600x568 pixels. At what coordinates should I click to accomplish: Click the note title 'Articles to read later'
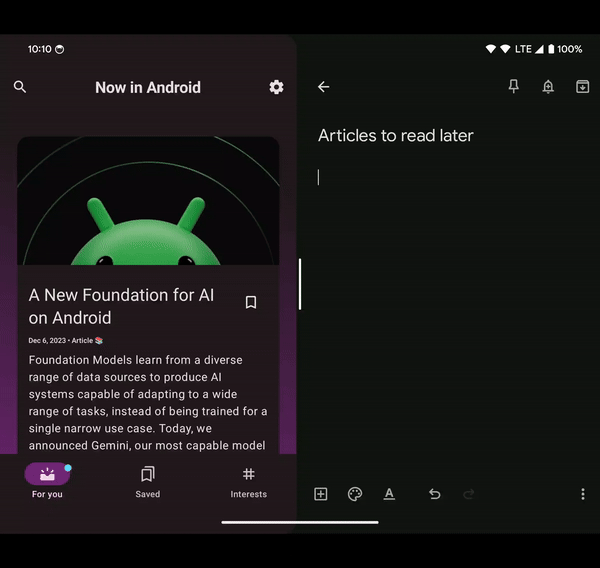[396, 135]
